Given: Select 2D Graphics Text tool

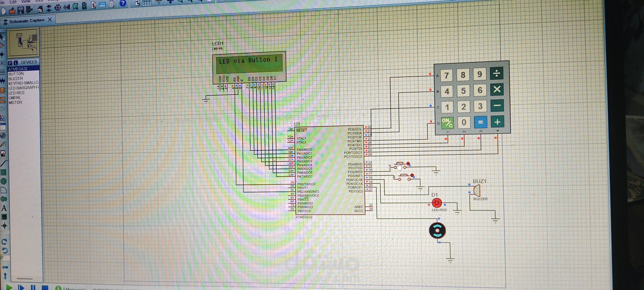Looking at the screenshot, I should pos(4,208).
